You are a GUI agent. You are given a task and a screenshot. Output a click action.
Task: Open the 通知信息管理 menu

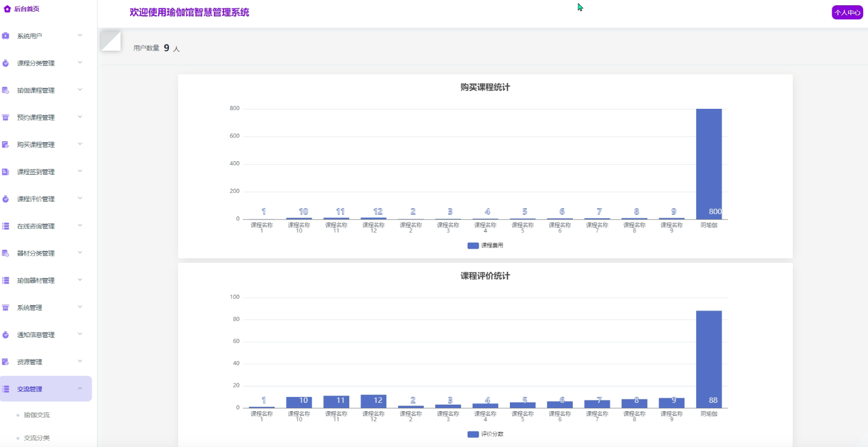[46, 334]
